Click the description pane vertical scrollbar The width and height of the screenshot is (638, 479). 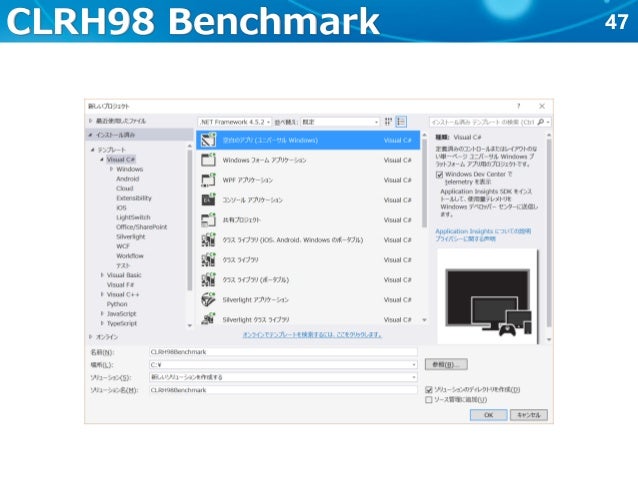[x=549, y=232]
